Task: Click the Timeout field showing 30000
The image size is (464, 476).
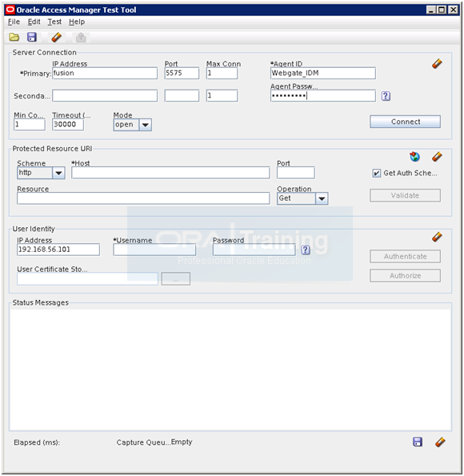Action: [68, 125]
